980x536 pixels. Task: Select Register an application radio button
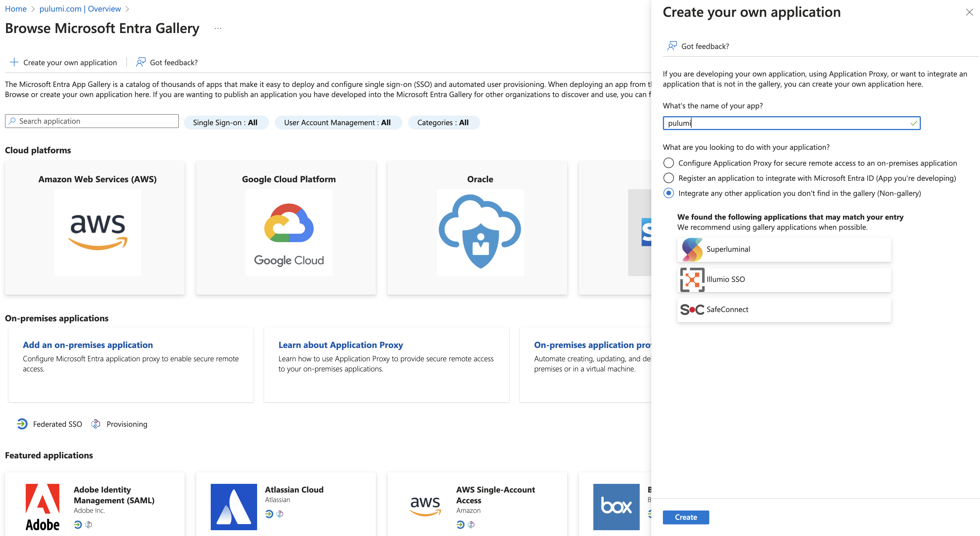point(669,178)
